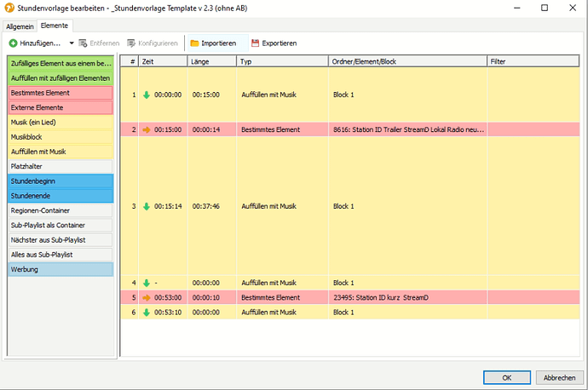The image size is (588, 390).
Task: Open the Hinzufügen dropdown arrow
Action: click(71, 43)
